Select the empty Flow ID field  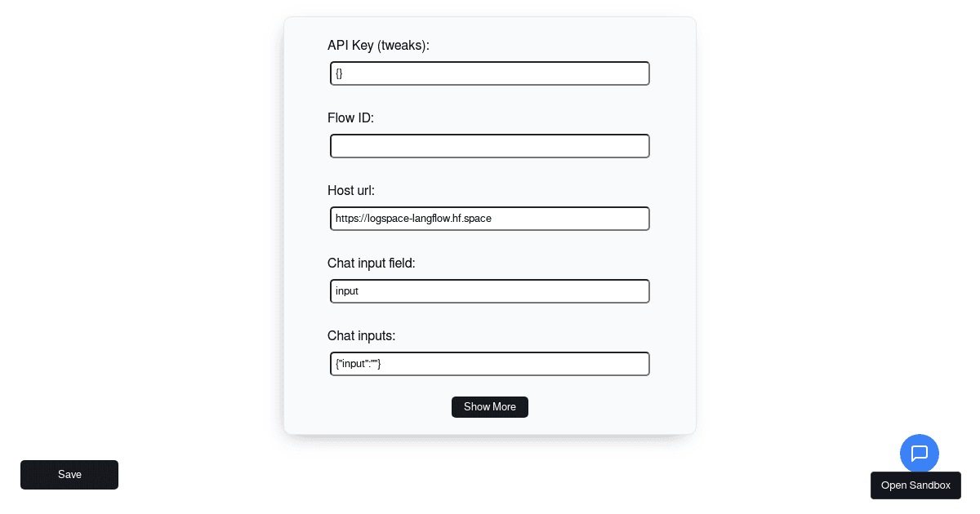coord(490,146)
